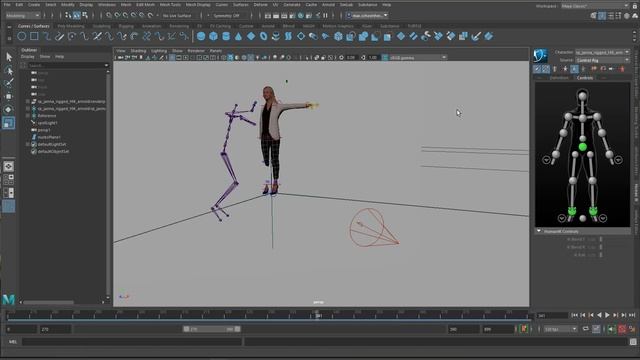Viewport: 640px width, 360px height.
Task: Select the NURBS circle shelf icon
Action: (x=22, y=37)
